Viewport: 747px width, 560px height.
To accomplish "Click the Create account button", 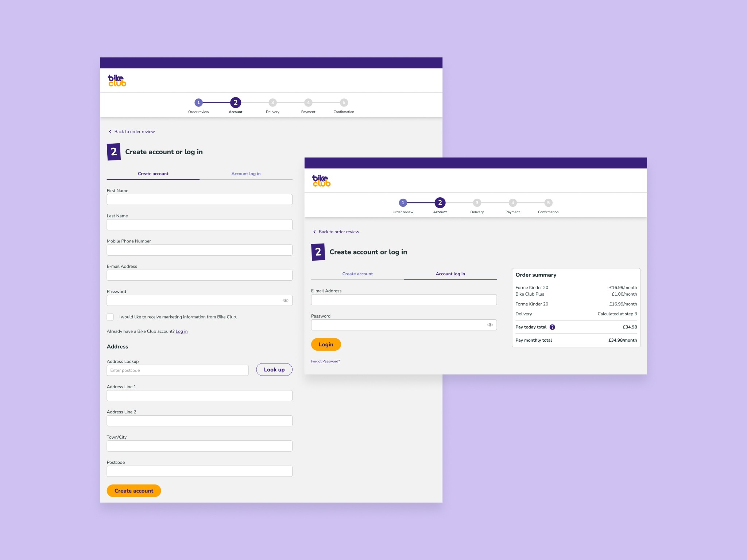I will click(134, 490).
